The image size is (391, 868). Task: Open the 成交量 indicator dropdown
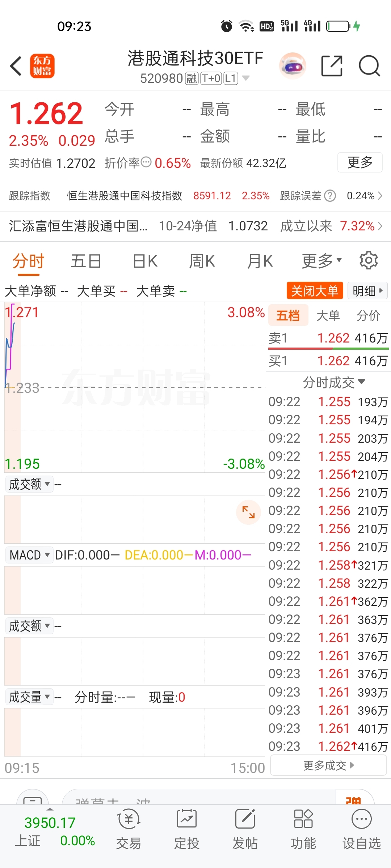[x=29, y=697]
